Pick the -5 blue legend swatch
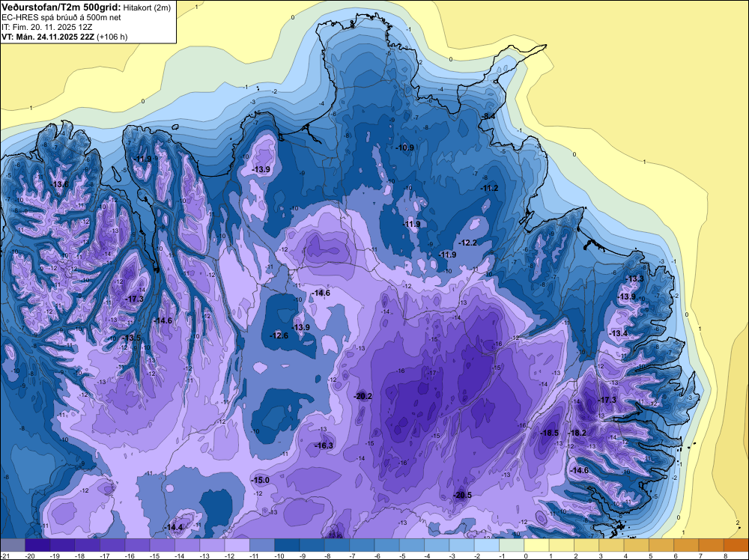Screen dimensions: 749x560 click(412, 545)
